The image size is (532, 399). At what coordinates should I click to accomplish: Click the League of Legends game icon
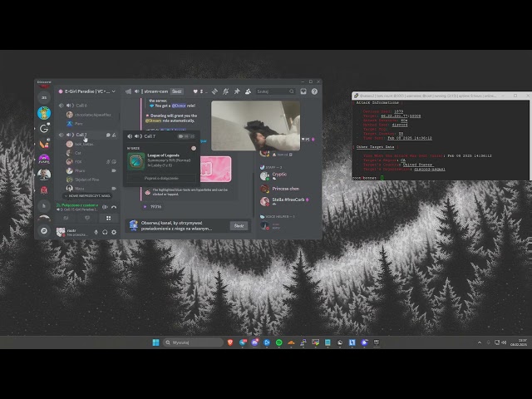(135, 161)
